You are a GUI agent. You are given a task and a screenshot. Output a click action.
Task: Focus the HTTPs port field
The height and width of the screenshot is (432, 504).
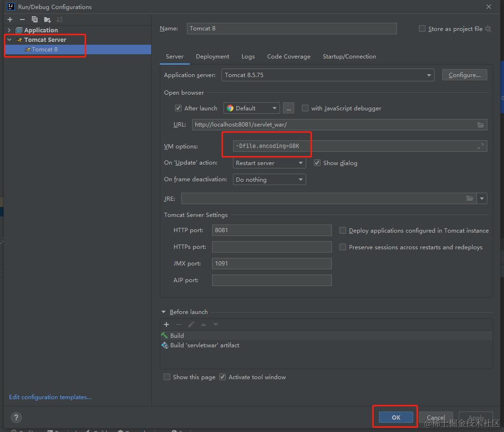[271, 247]
